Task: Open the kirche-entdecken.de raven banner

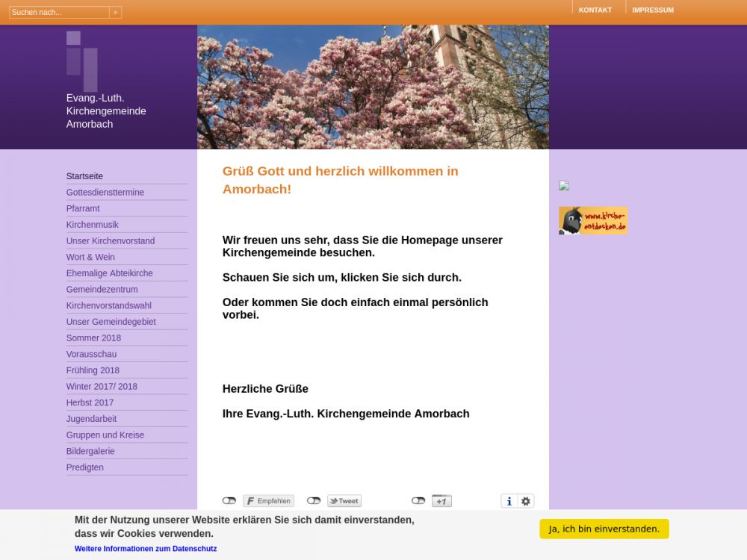Action: tap(592, 221)
